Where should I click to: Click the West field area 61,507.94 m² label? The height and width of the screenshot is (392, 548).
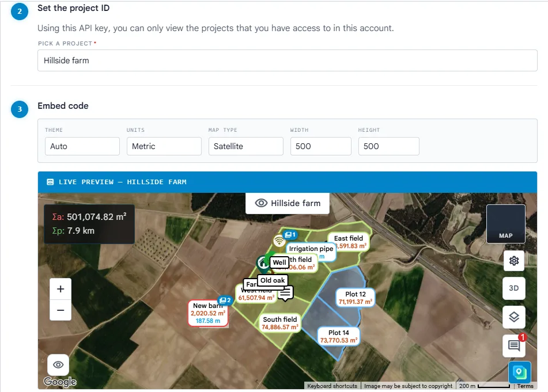click(x=256, y=298)
